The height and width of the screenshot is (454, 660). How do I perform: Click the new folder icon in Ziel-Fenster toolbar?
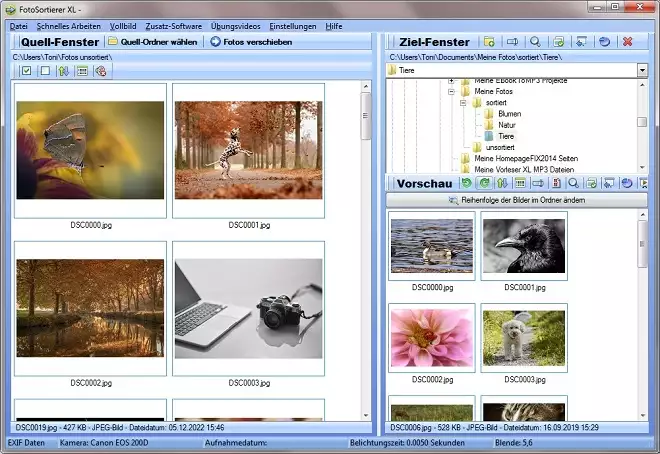[x=489, y=42]
